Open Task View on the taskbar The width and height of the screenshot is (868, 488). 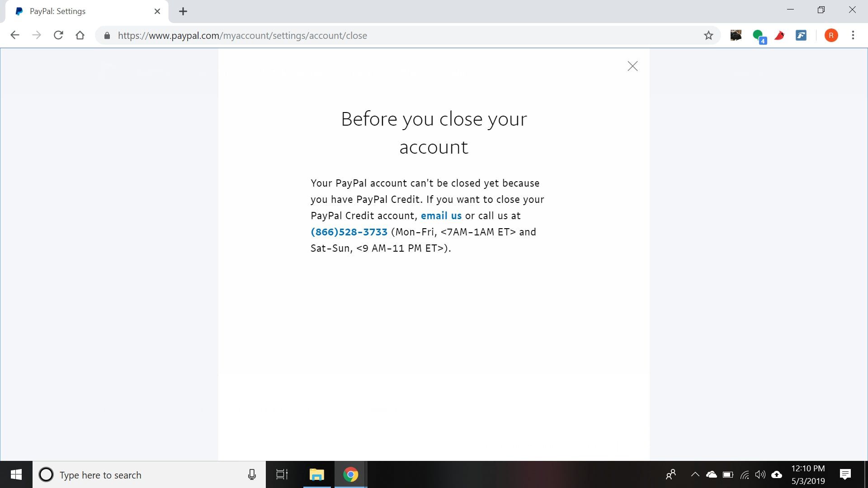[282, 474]
